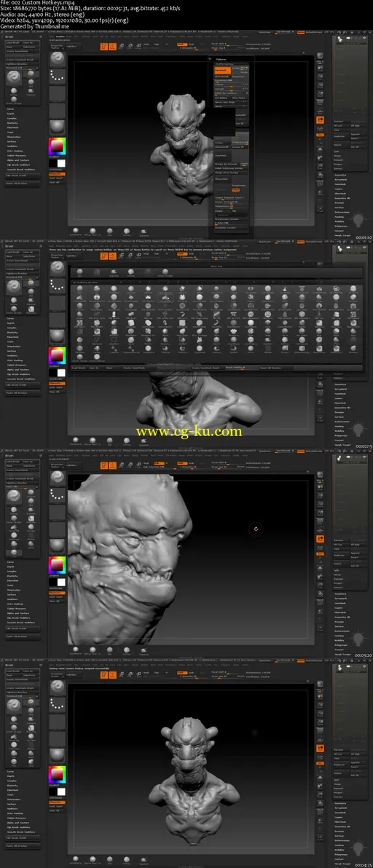This screenshot has height=868, width=373.
Task: Expand Curve section of Brush palette, top frame
Action: coord(11,109)
